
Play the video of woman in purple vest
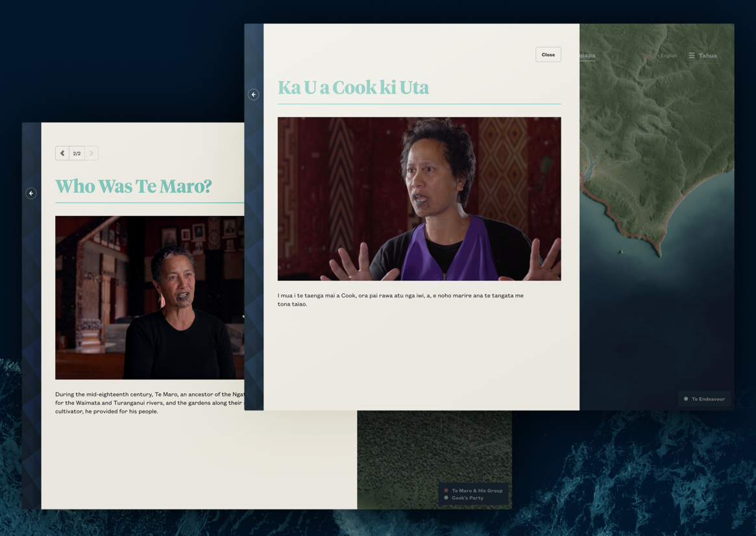point(419,199)
